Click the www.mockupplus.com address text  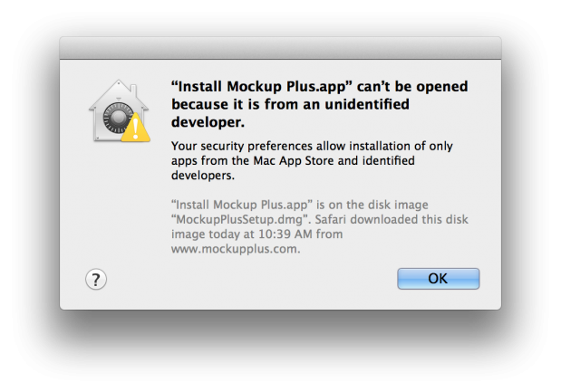[236, 249]
